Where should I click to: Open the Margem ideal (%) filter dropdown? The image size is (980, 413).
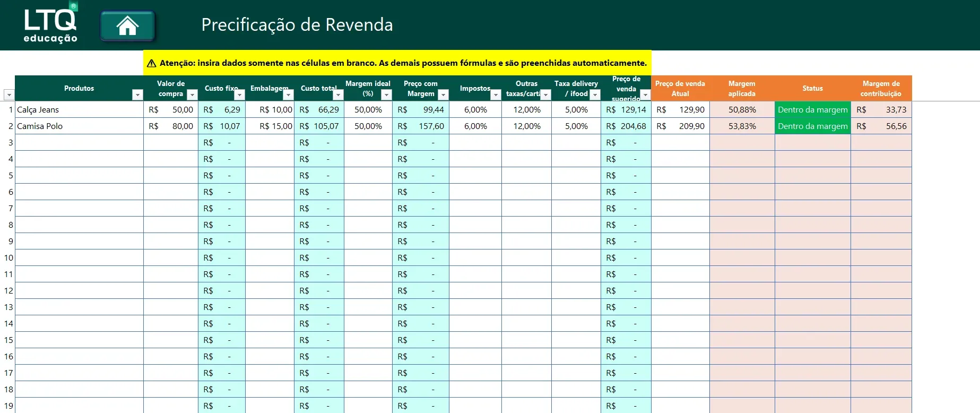(x=386, y=94)
